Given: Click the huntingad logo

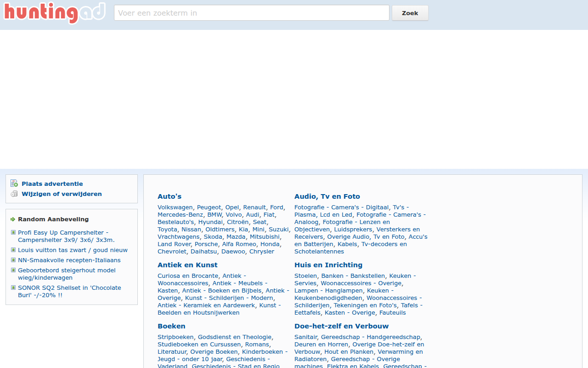Looking at the screenshot, I should click(x=55, y=13).
